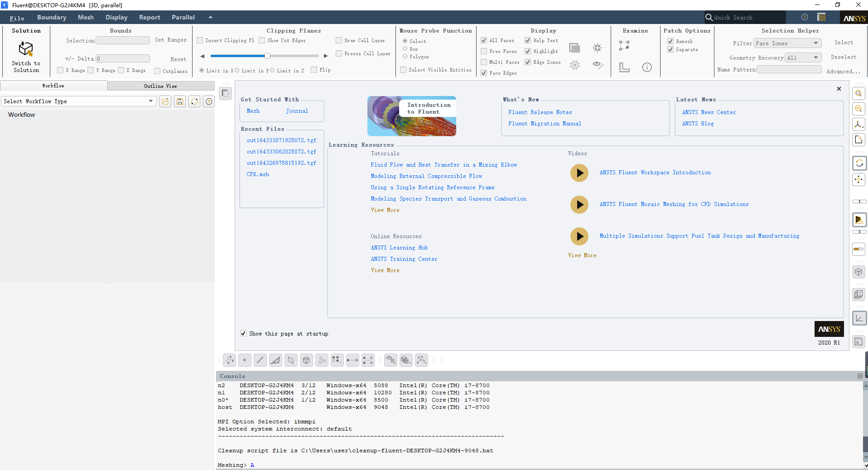Enable Show Cut Edges checkbox
The image size is (868, 470).
click(x=262, y=40)
